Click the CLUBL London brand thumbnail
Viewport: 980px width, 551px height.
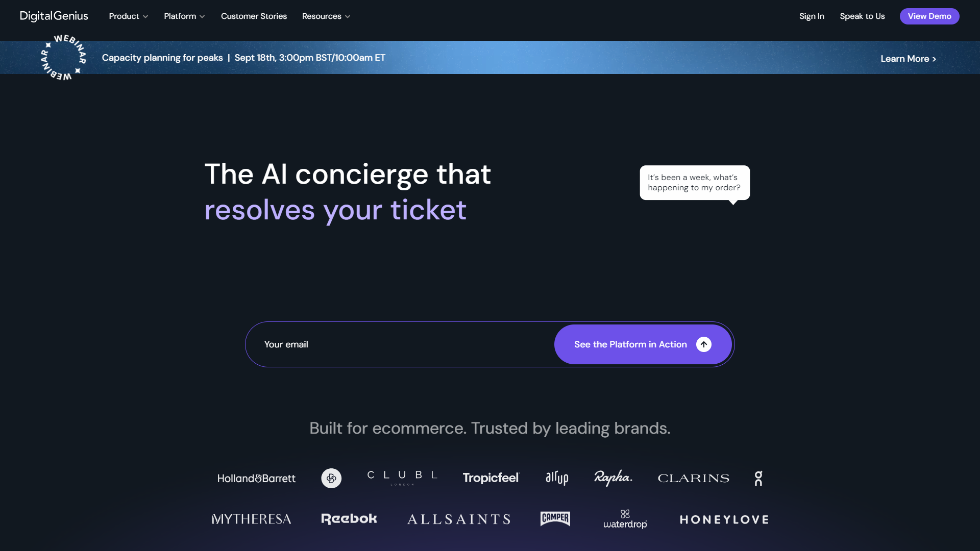pyautogui.click(x=402, y=478)
